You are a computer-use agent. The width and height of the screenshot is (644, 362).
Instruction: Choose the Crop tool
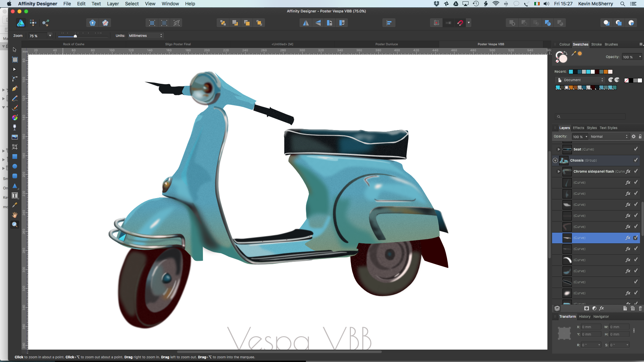(15, 147)
